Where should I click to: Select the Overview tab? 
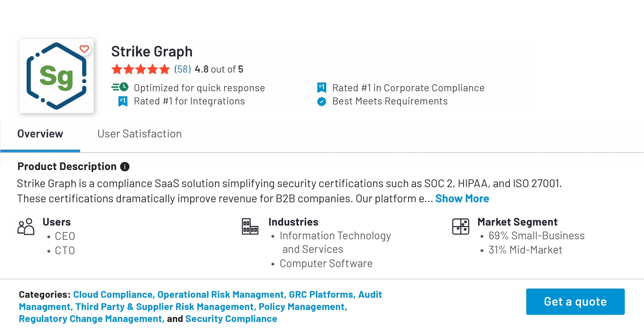40,134
